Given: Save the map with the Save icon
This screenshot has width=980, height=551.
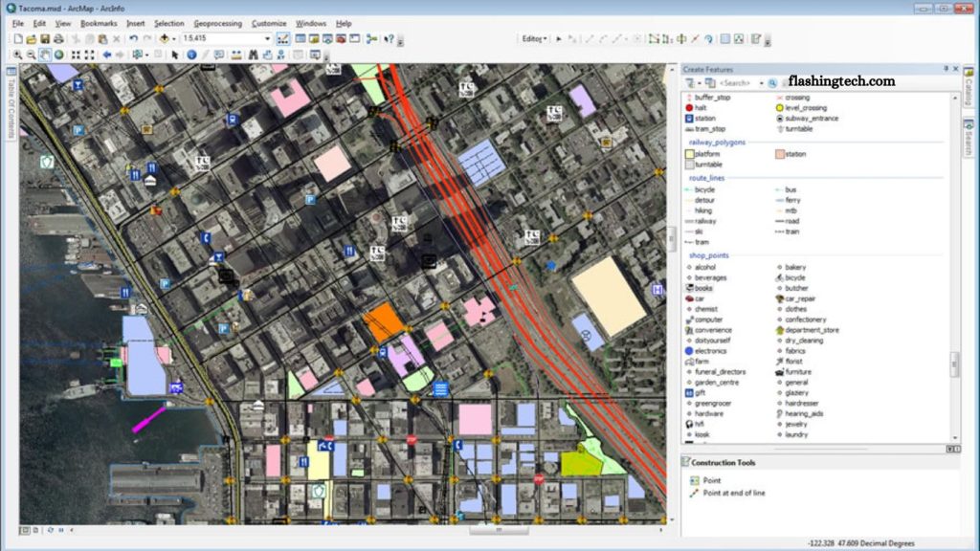Looking at the screenshot, I should (x=44, y=38).
